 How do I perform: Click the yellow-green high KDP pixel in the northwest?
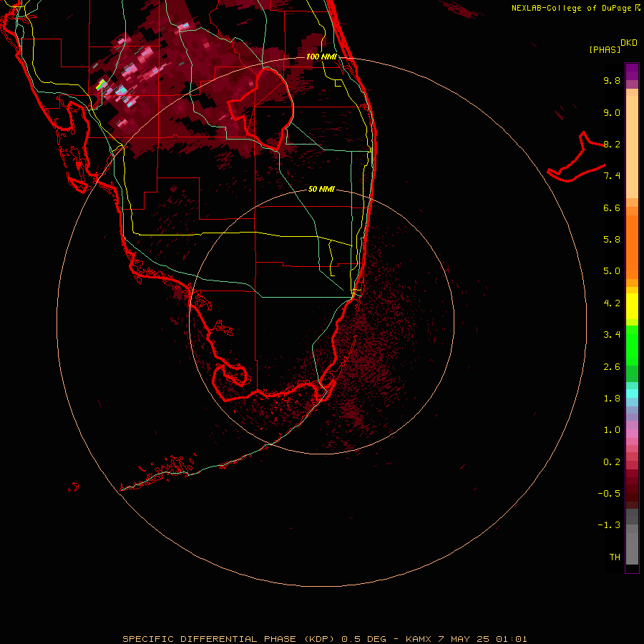point(100,85)
